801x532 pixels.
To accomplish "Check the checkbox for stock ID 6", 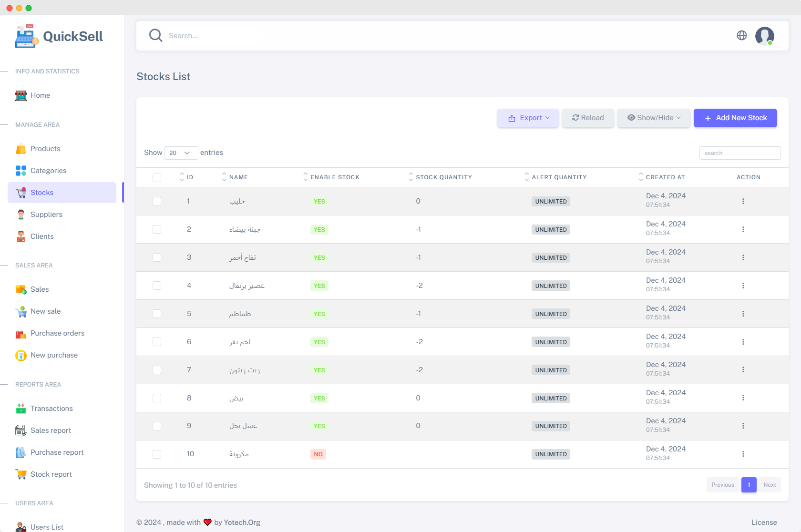I will pos(157,342).
